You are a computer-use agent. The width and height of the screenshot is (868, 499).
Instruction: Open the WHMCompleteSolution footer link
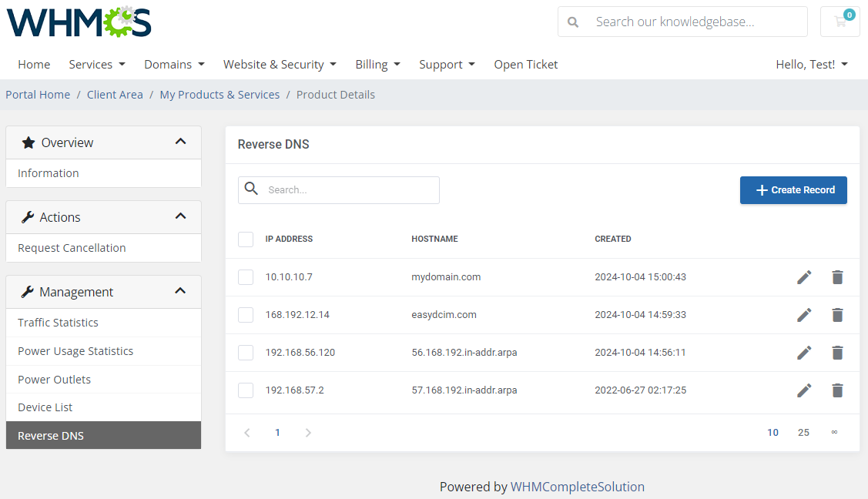(577, 486)
